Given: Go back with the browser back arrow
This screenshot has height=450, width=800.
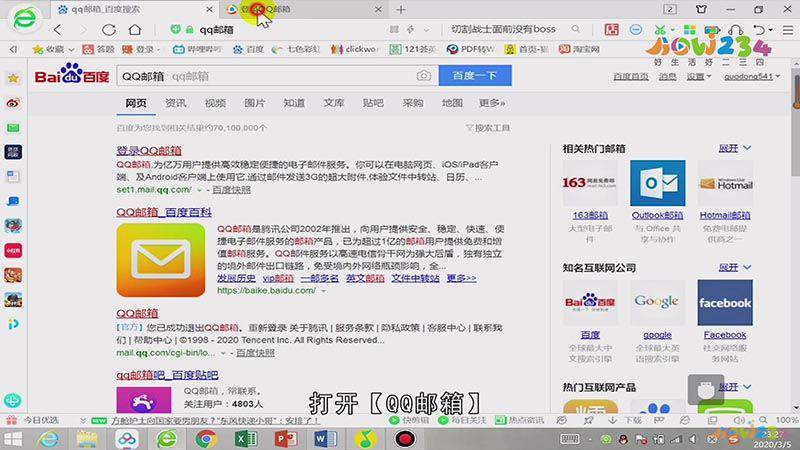Looking at the screenshot, I should tap(58, 30).
